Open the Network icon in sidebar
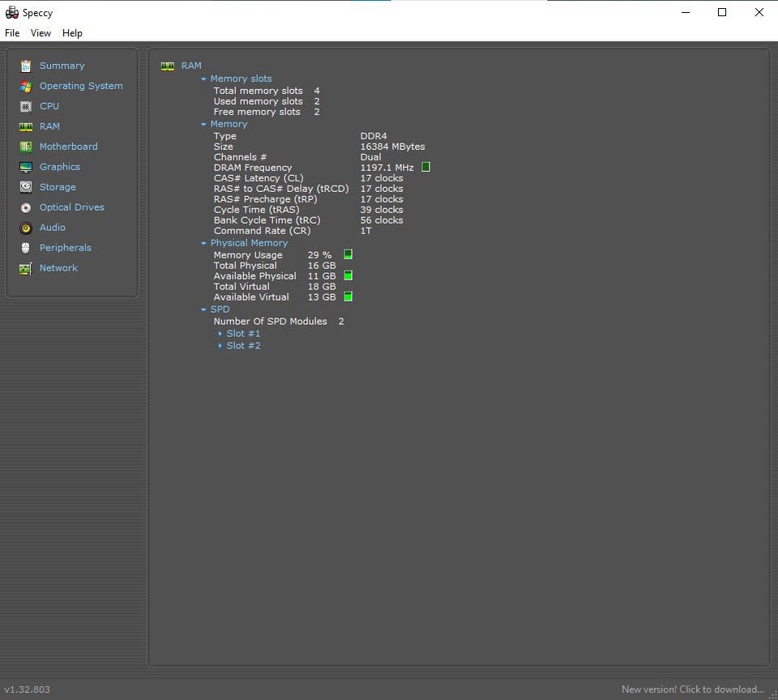 (x=26, y=268)
